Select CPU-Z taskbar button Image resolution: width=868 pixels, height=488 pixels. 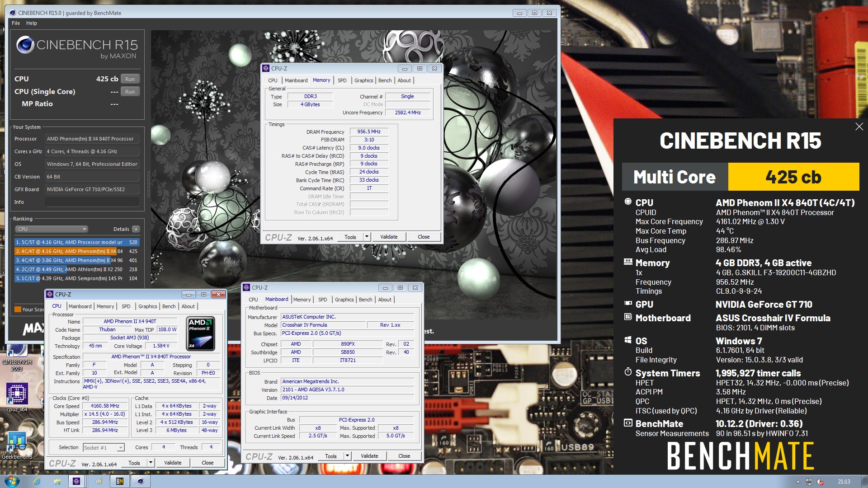pos(76,481)
